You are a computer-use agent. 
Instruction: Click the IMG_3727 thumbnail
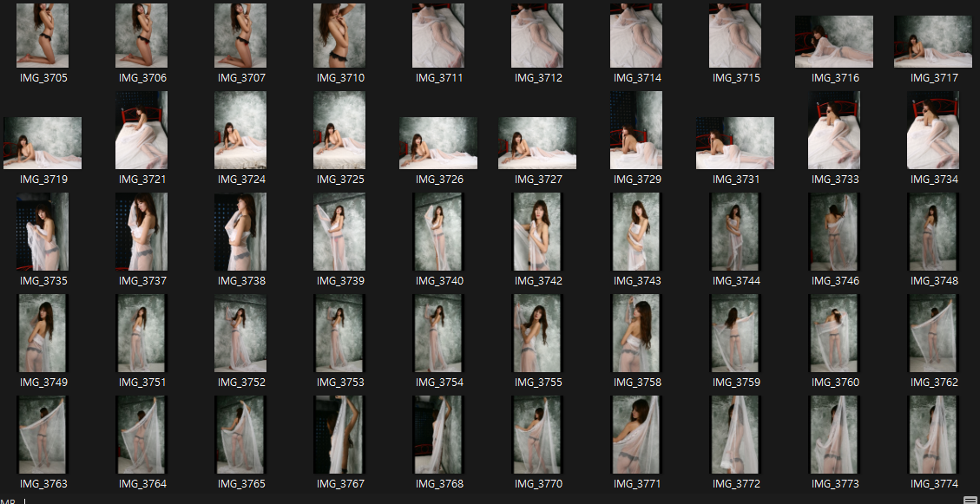point(536,142)
